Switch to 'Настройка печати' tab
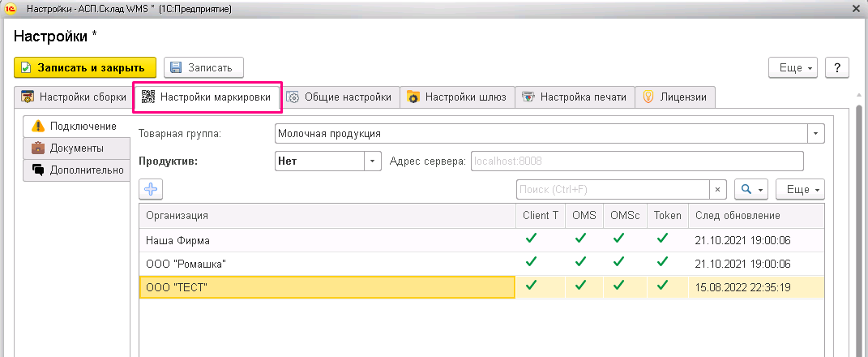The width and height of the screenshot is (868, 357). click(x=575, y=97)
